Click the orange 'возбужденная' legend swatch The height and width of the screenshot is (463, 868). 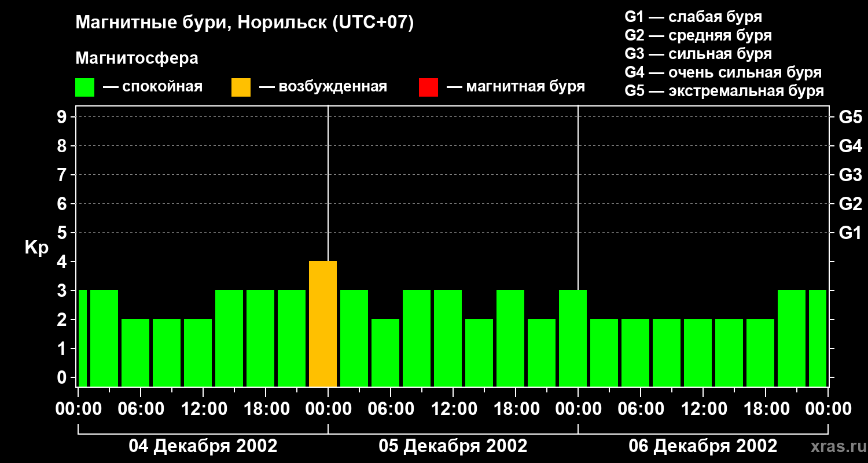pyautogui.click(x=241, y=87)
